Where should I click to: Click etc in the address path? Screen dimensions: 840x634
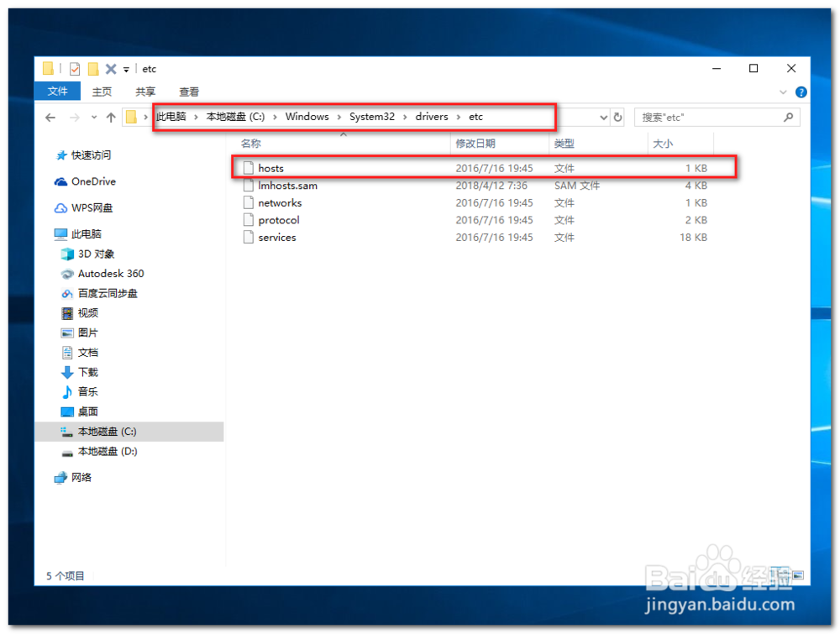(475, 117)
